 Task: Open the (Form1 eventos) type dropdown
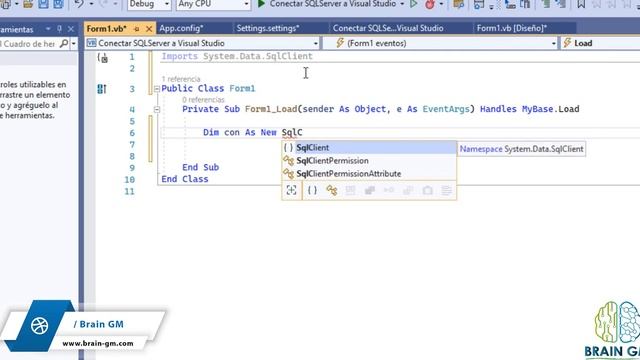441,43
